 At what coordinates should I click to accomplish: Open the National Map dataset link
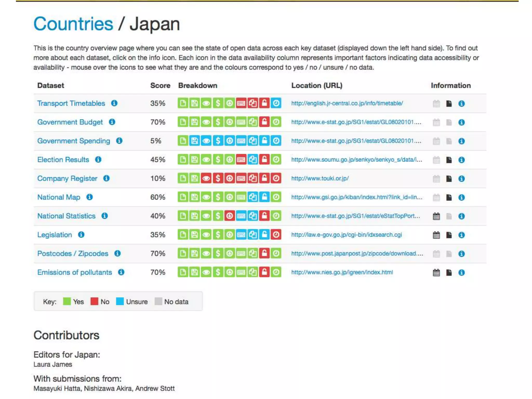coord(59,197)
